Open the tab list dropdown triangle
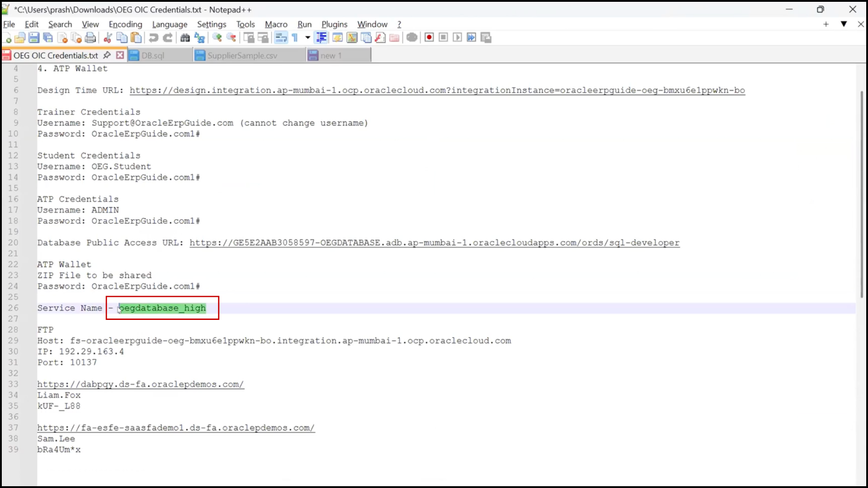This screenshot has height=488, width=868. [x=844, y=24]
